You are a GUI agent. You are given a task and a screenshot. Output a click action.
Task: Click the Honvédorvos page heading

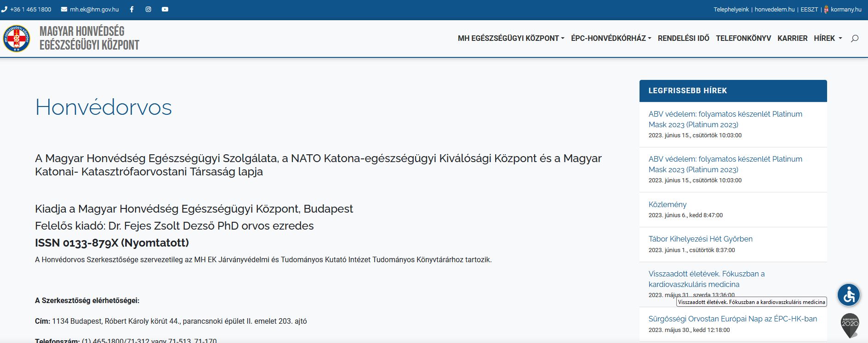point(103,107)
